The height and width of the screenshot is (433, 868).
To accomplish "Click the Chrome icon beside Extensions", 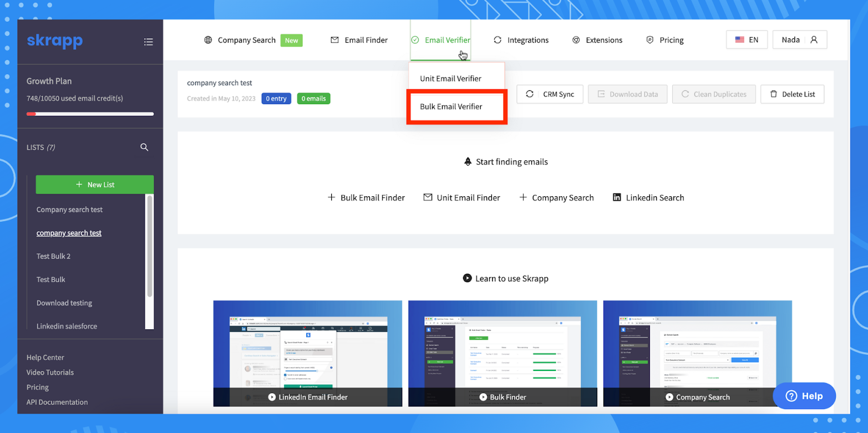I will [576, 40].
